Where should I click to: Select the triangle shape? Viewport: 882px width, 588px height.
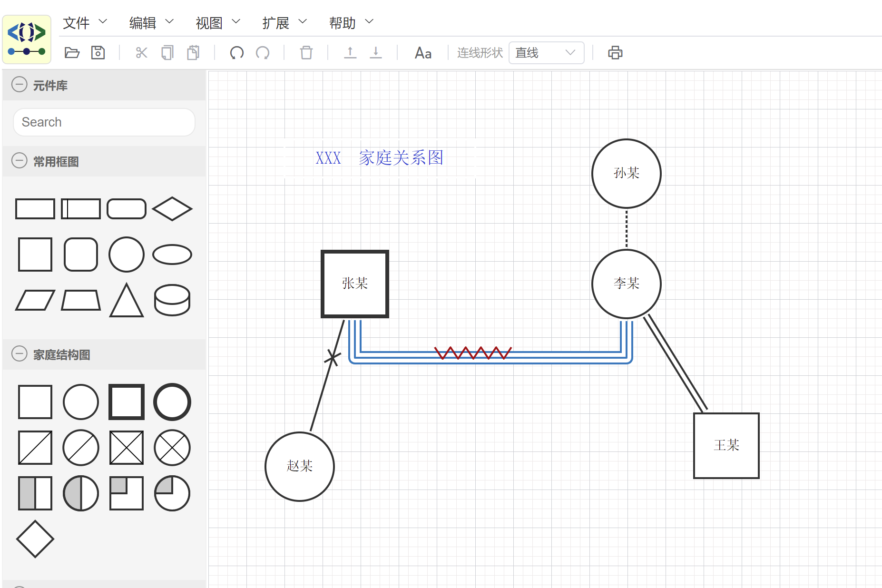click(127, 300)
